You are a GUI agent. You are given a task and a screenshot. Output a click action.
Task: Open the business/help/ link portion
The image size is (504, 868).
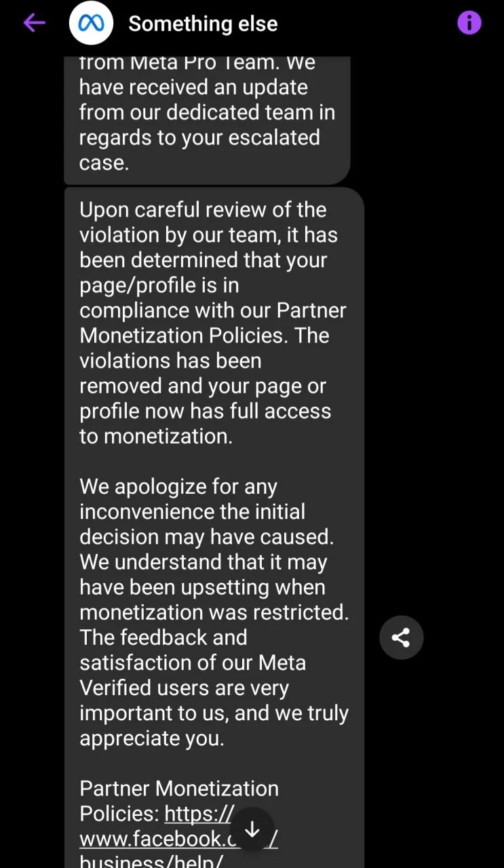tap(151, 861)
